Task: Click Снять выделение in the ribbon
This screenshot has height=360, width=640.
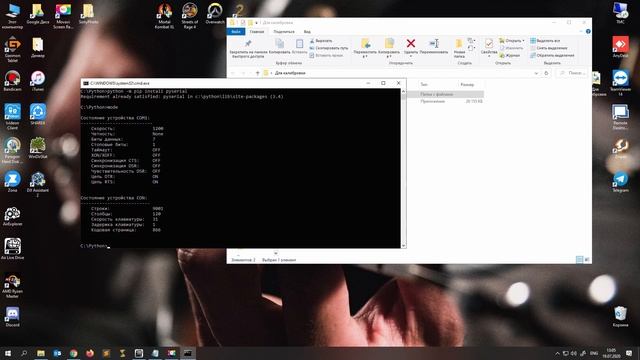Action: pyautogui.click(x=549, y=48)
